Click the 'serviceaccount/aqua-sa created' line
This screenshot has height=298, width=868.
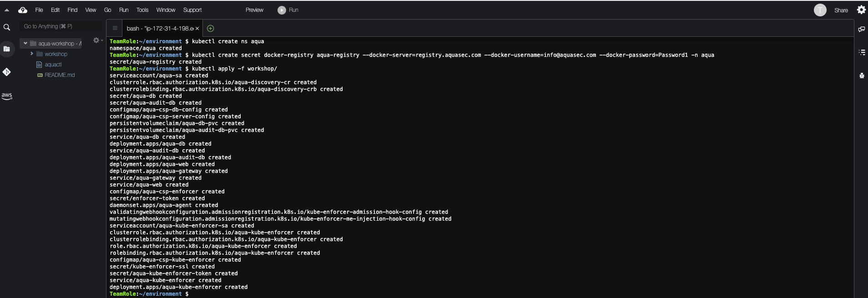[159, 76]
